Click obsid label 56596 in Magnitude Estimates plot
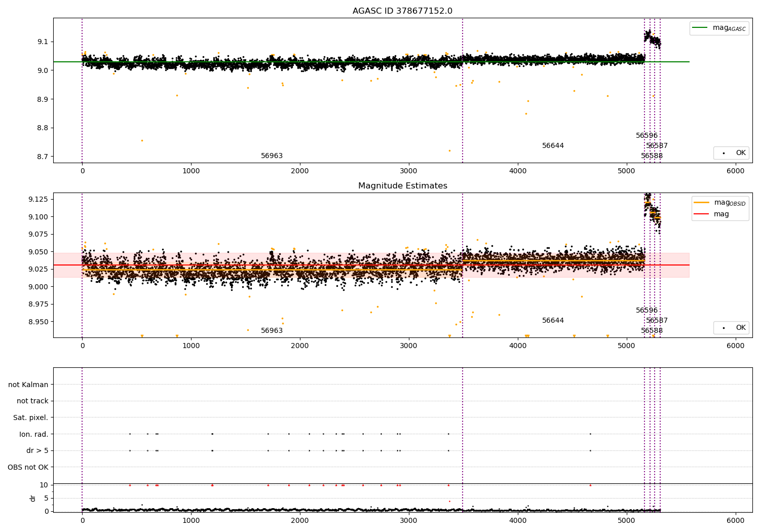The height and width of the screenshot is (532, 760). tap(647, 311)
